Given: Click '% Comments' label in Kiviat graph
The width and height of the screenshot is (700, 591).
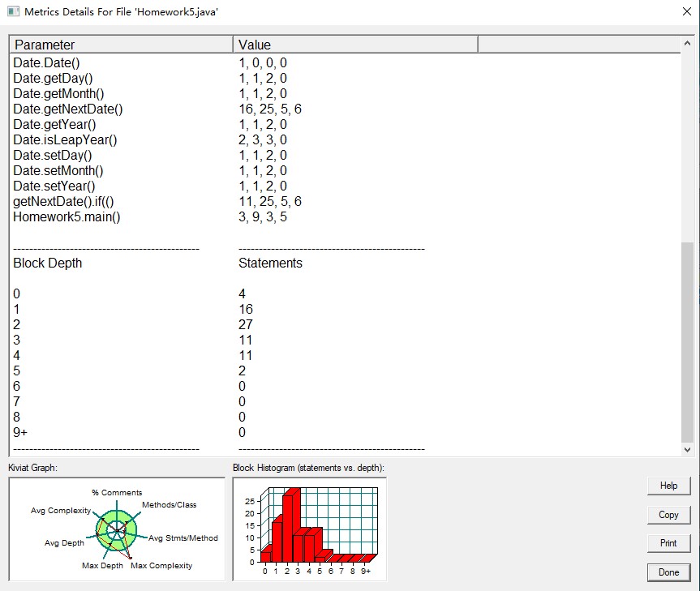Looking at the screenshot, I should pos(117,492).
